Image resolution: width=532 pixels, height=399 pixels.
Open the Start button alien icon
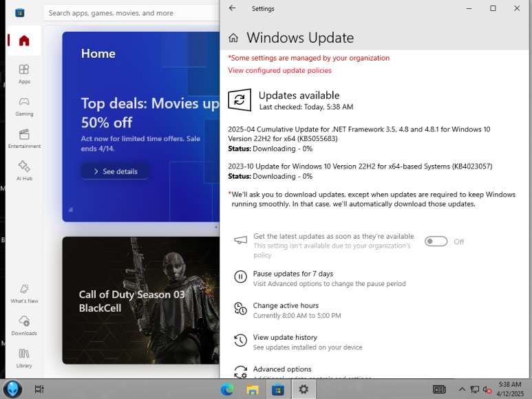(x=12, y=389)
